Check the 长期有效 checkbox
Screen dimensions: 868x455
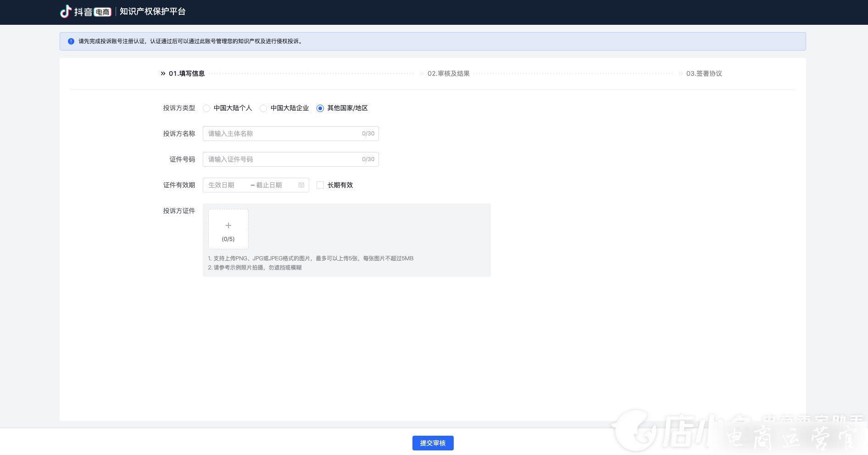(x=320, y=185)
